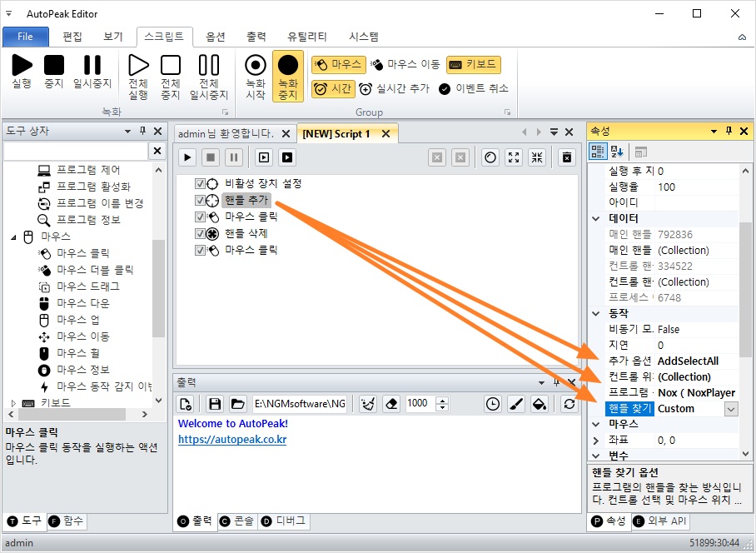This screenshot has width=756, height=553.
Task: Open the 속성 panel dropdown arrow
Action: pyautogui.click(x=714, y=131)
